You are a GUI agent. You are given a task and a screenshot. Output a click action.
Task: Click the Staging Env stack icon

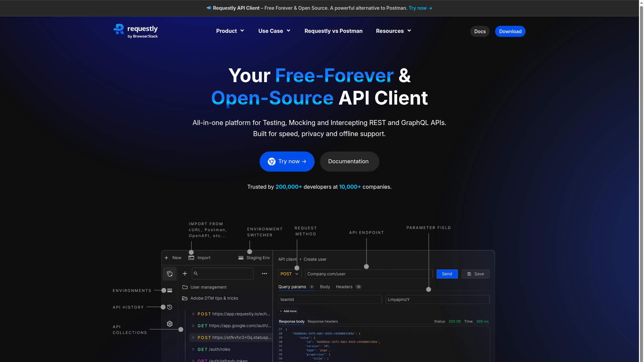pos(241,258)
